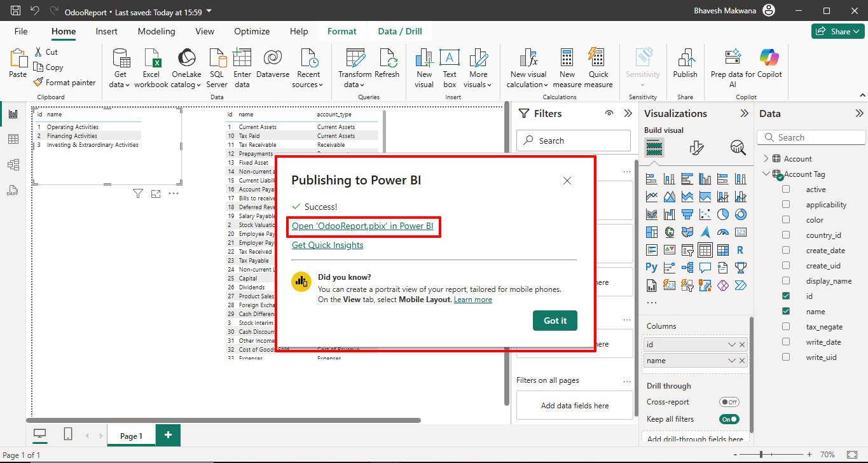Click the Got it button
Viewport: 868px width, 463px height.
click(555, 321)
